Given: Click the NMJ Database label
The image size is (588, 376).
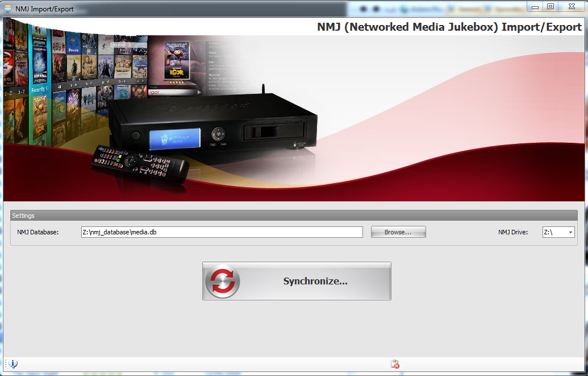Looking at the screenshot, I should [38, 232].
